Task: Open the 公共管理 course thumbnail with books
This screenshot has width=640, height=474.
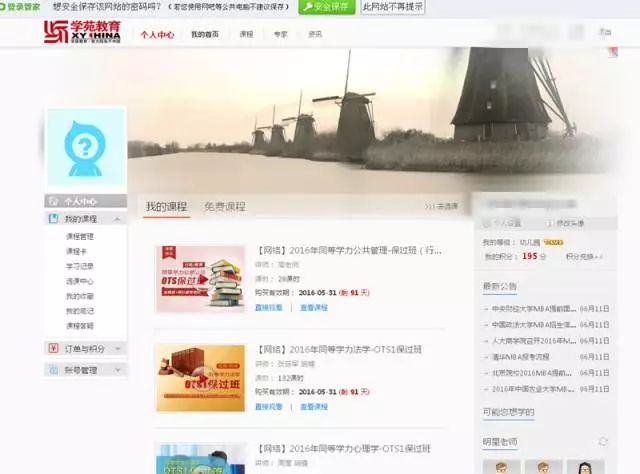Action: pyautogui.click(x=200, y=279)
